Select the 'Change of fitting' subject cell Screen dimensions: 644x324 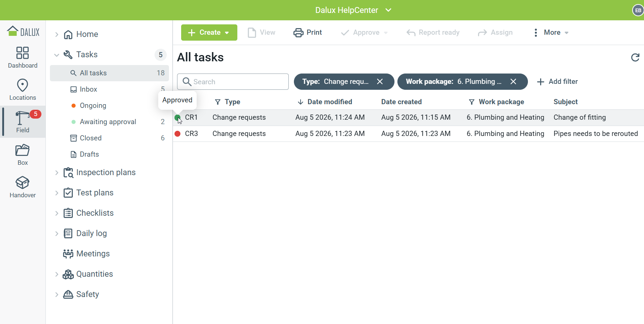pyautogui.click(x=580, y=117)
